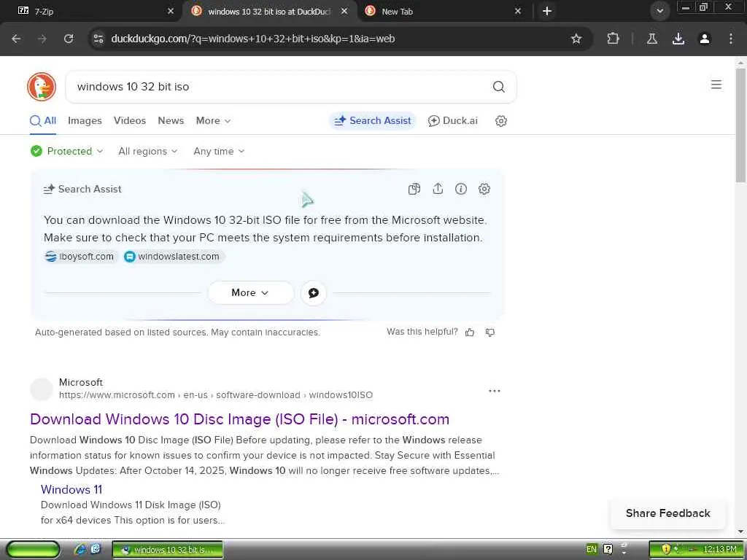
Task: Close the 7-Zip tab
Action: tap(171, 11)
